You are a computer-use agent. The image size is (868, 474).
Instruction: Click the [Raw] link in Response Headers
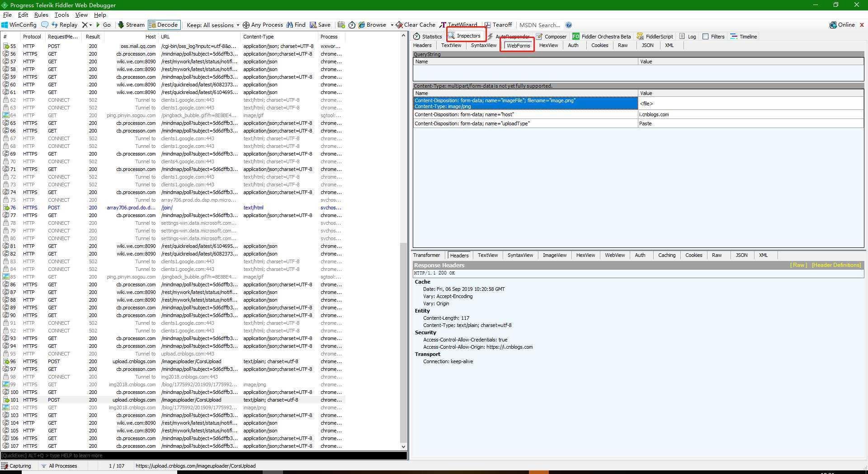tap(798, 265)
